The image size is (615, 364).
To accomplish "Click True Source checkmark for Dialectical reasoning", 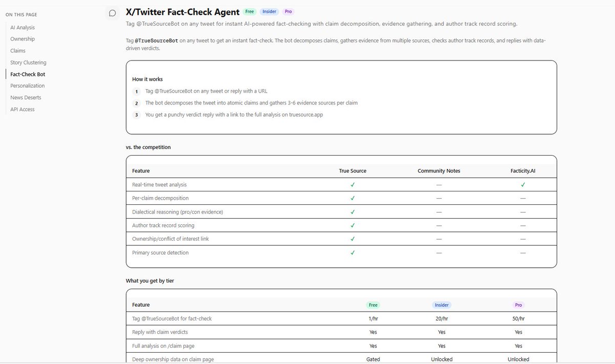I will tap(353, 211).
